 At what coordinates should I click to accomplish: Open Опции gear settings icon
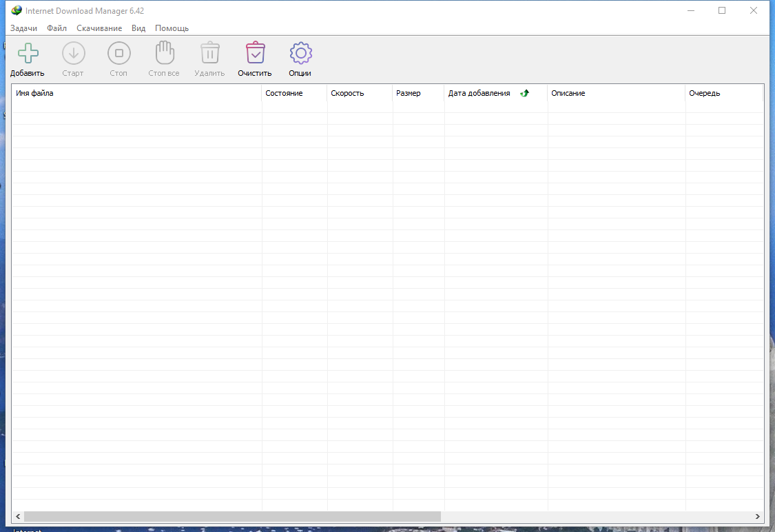point(300,53)
